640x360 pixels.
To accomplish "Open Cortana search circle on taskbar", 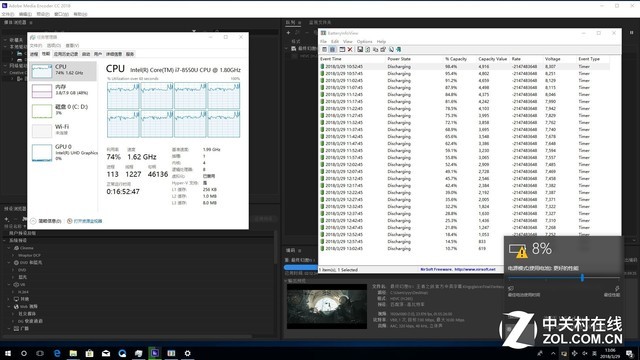I will pyautogui.click(x=24, y=353).
